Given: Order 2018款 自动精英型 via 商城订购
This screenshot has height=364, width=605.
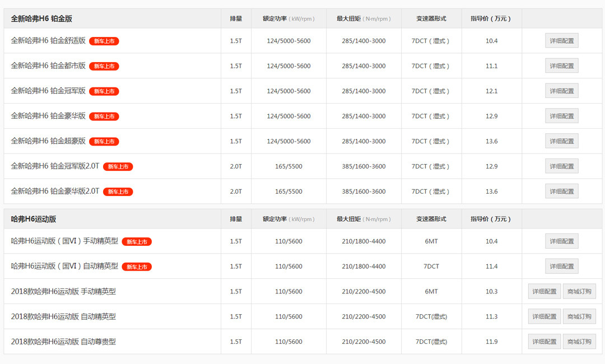Looking at the screenshot, I should (x=579, y=317).
